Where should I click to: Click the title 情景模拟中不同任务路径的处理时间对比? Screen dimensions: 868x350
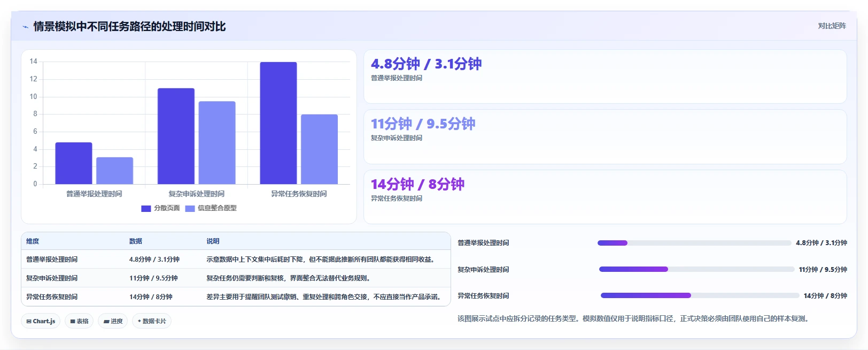129,27
